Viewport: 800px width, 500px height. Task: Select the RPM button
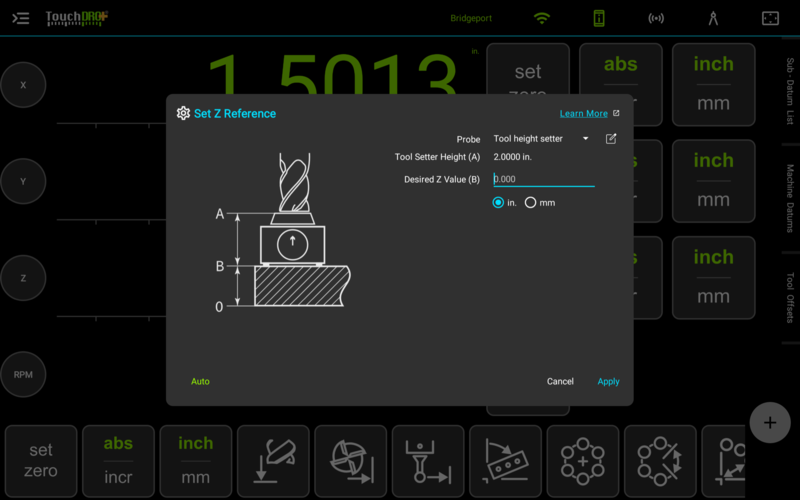pos(23,374)
